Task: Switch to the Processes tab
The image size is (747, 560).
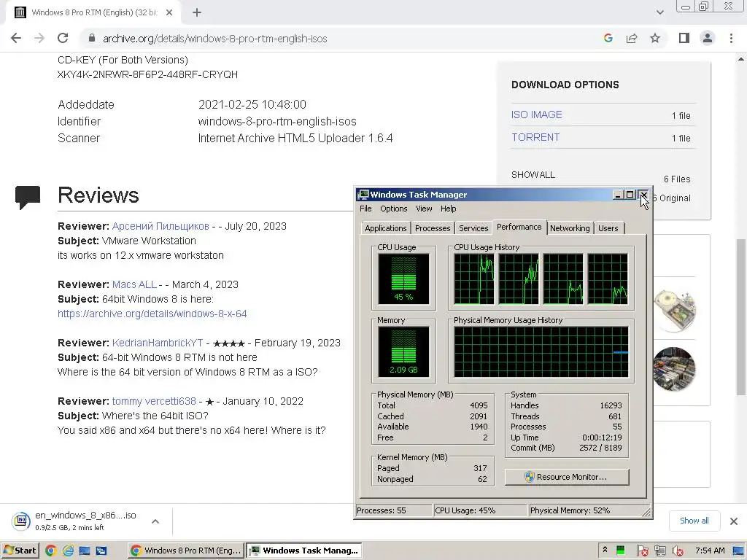Action: click(x=433, y=228)
